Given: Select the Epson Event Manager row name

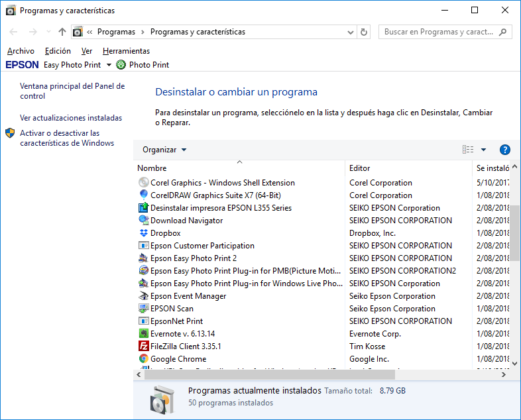Looking at the screenshot, I should 188,296.
